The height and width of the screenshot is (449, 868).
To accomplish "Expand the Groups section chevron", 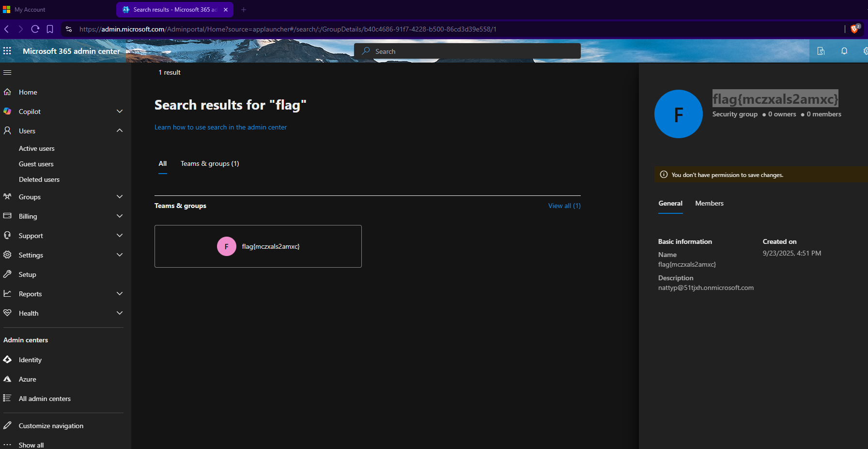I will pos(120,197).
